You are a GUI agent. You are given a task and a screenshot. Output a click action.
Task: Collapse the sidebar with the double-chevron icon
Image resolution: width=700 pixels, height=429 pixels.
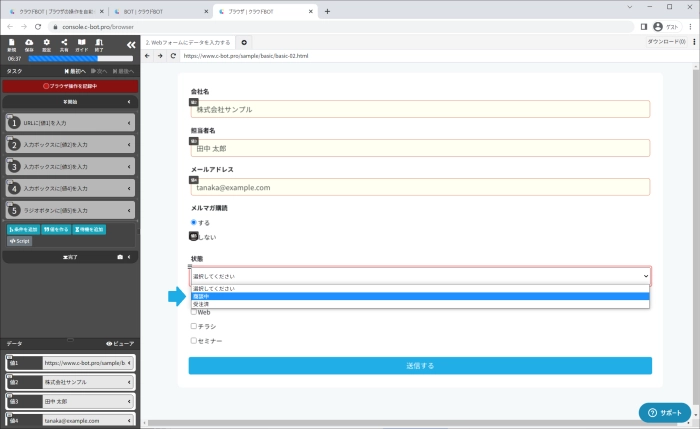(130, 45)
